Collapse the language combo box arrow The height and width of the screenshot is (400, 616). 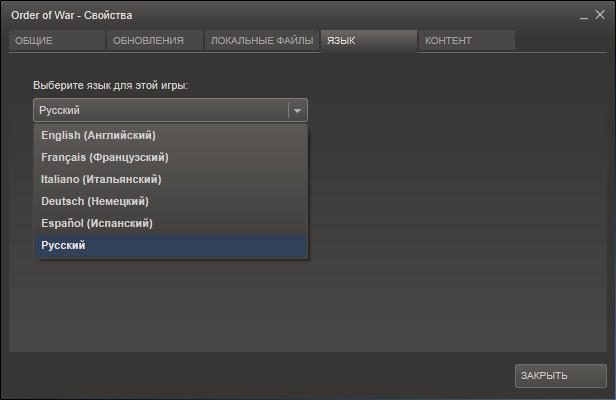pyautogui.click(x=297, y=110)
